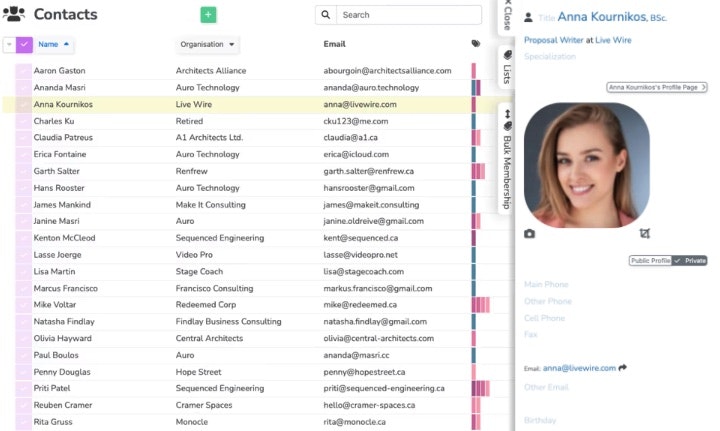
Task: Select the Public Profile option
Action: coord(650,261)
